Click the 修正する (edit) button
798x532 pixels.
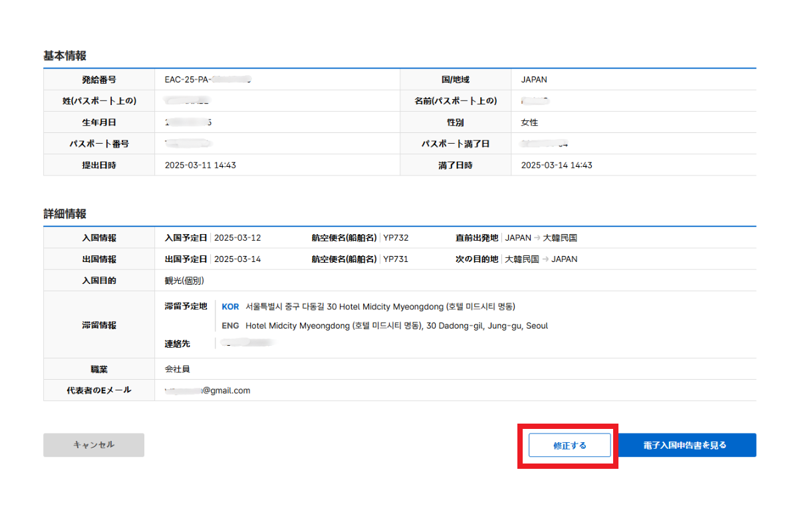569,446
